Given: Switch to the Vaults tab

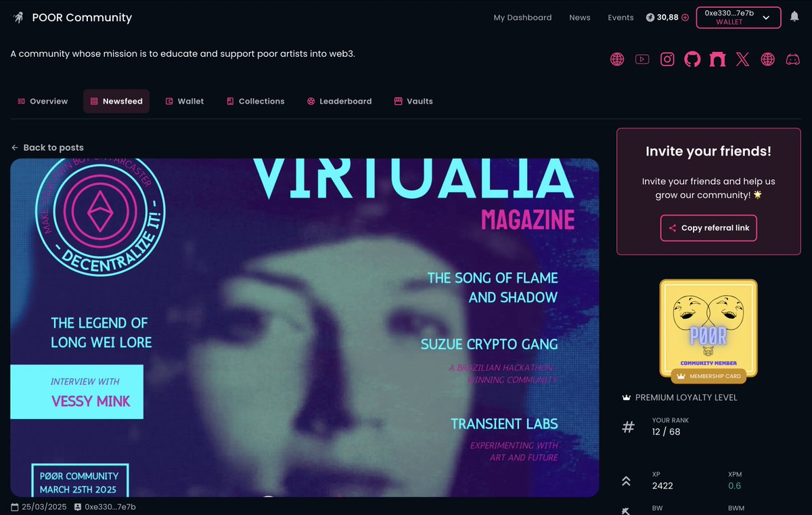Looking at the screenshot, I should [413, 101].
